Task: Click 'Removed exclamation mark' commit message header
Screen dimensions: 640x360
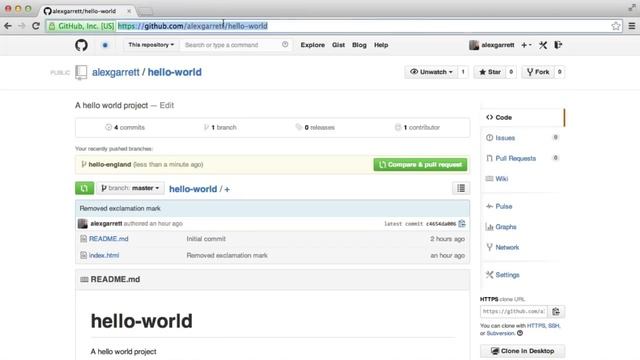Action: click(x=120, y=208)
